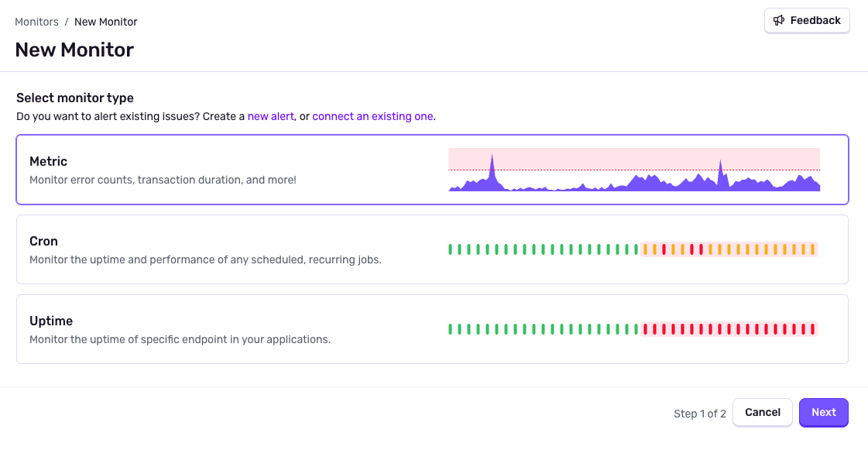Open the Feedback button label
Screen dimensions: 868x450
click(x=815, y=21)
